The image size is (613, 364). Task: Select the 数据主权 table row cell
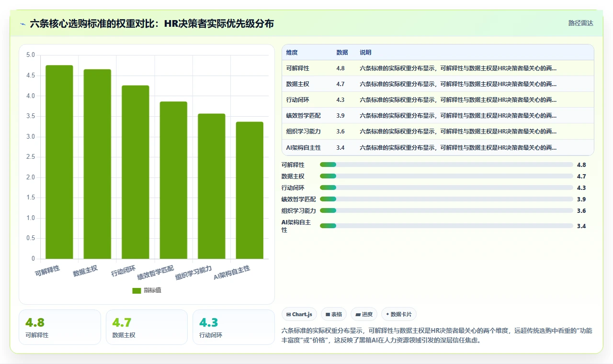click(297, 84)
